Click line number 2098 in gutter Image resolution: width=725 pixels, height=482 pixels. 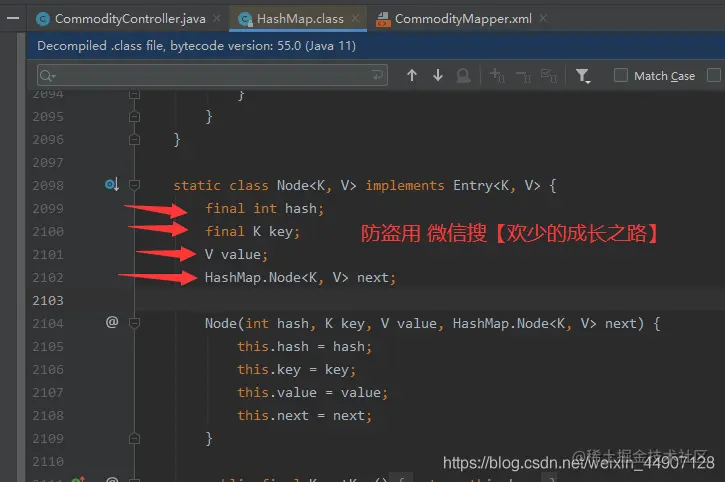pos(48,185)
